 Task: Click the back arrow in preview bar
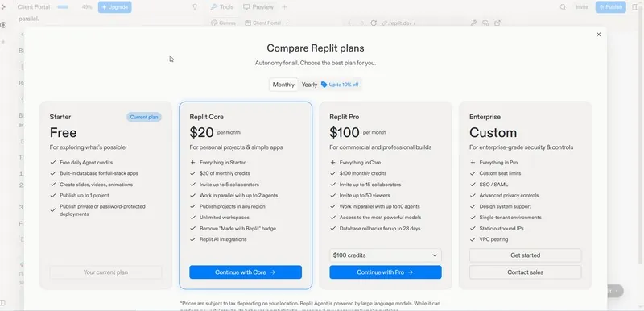[350, 23]
